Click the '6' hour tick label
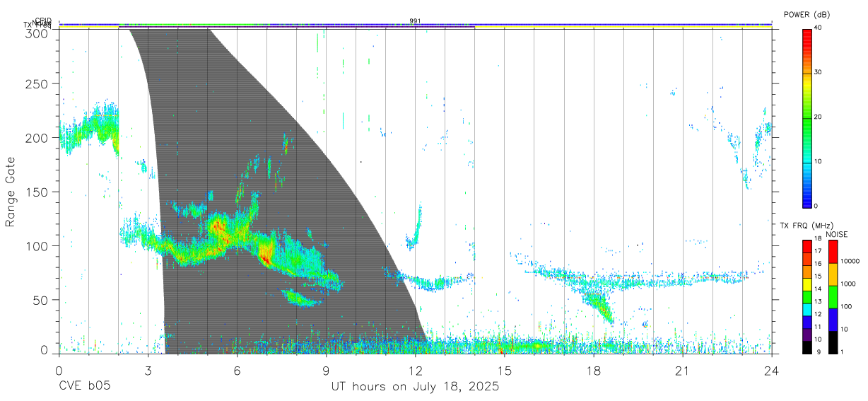The image size is (868, 401). [x=237, y=371]
